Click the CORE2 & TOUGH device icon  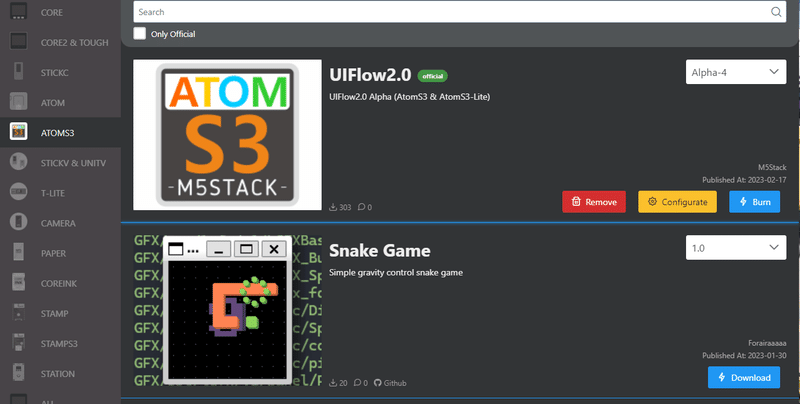click(x=19, y=42)
